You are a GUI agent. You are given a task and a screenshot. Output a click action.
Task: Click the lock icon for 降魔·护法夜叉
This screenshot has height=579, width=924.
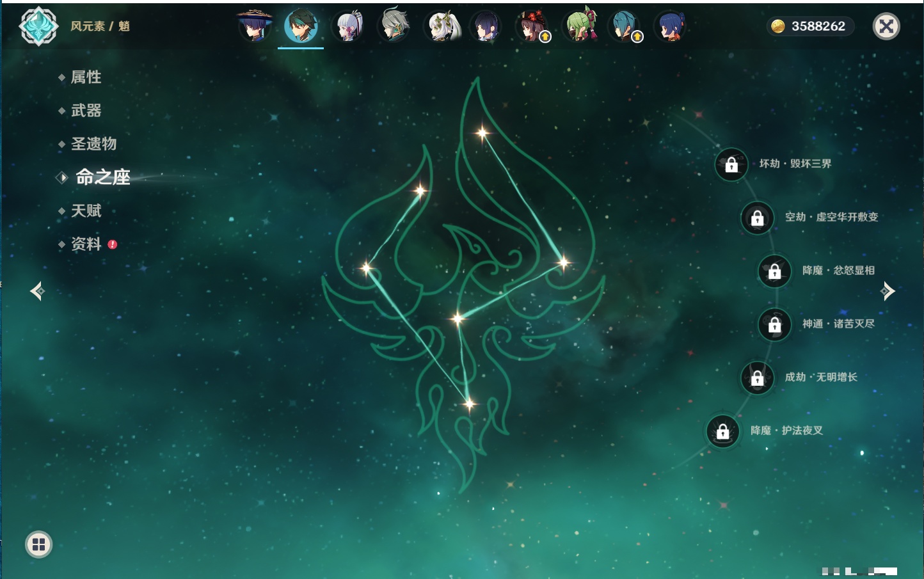click(722, 431)
